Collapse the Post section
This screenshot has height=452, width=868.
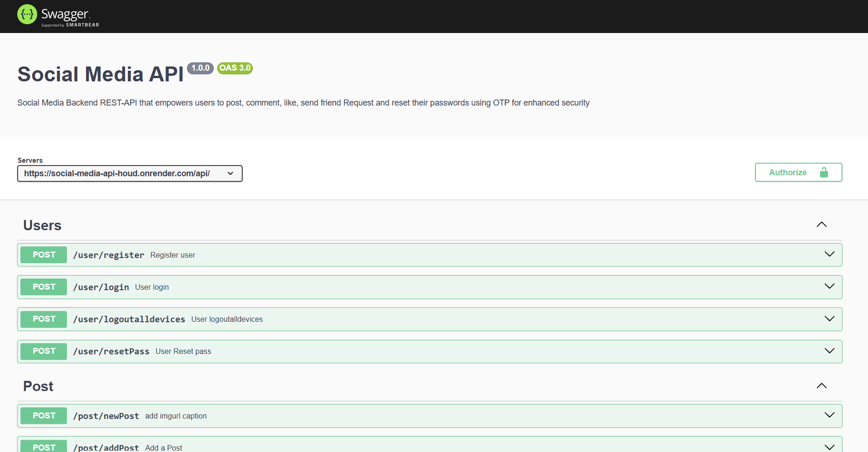tap(822, 386)
